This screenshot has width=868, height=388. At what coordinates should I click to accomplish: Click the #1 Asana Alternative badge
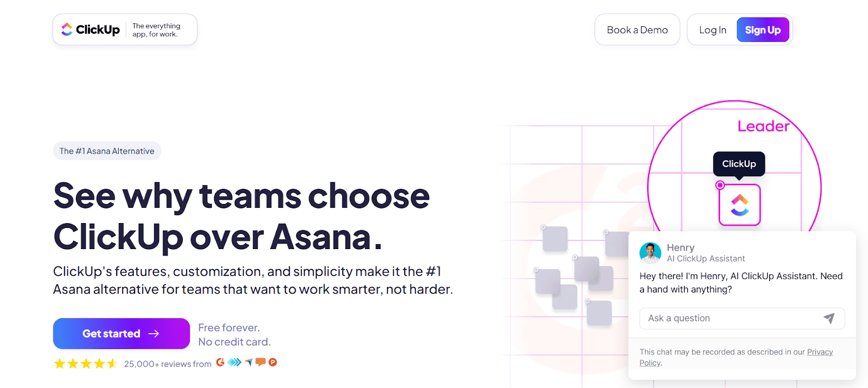coord(107,151)
